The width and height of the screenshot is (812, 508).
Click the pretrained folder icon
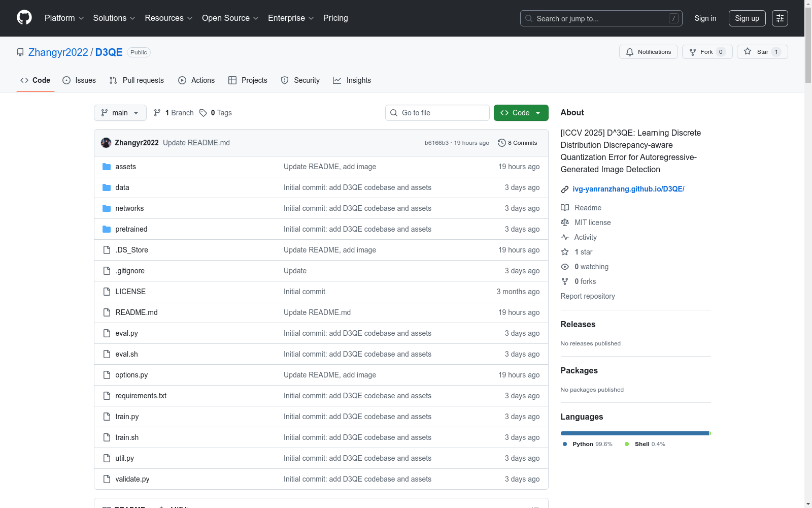107,229
